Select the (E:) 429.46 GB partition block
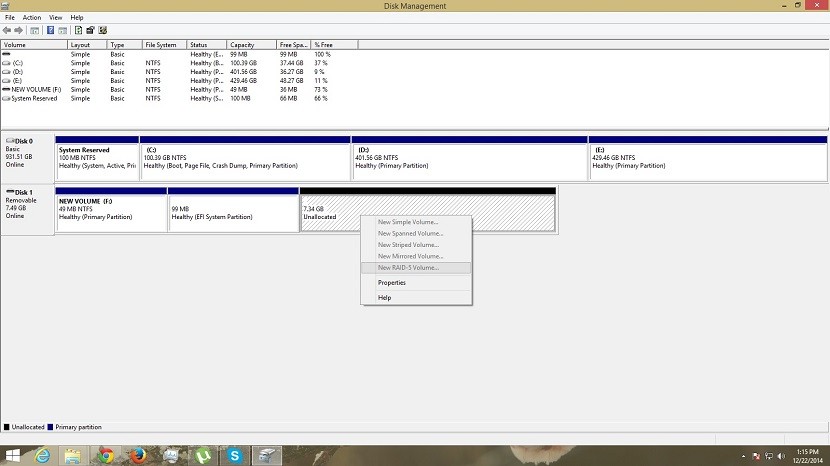The width and height of the screenshot is (830, 466). 708,158
